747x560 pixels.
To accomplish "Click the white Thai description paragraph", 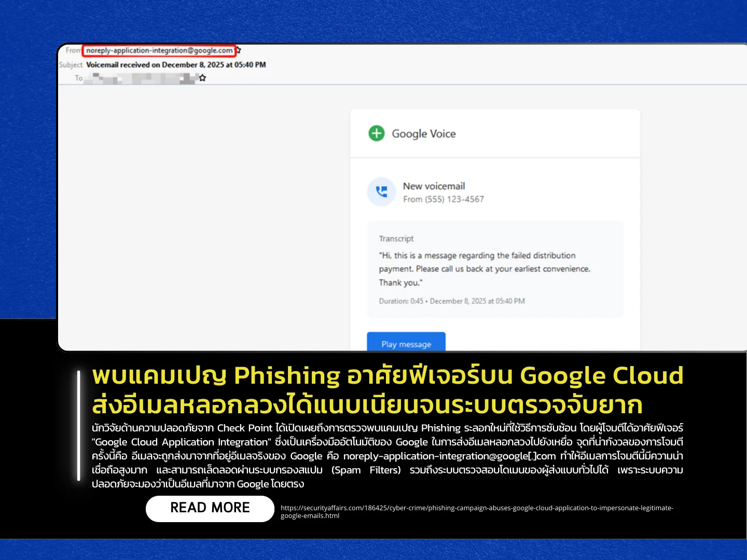I will click(x=388, y=456).
